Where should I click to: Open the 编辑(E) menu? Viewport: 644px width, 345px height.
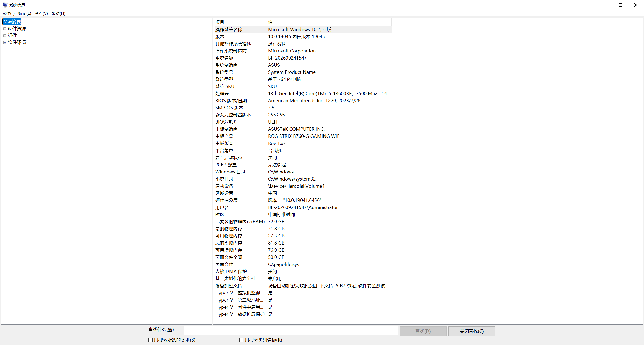(25, 13)
